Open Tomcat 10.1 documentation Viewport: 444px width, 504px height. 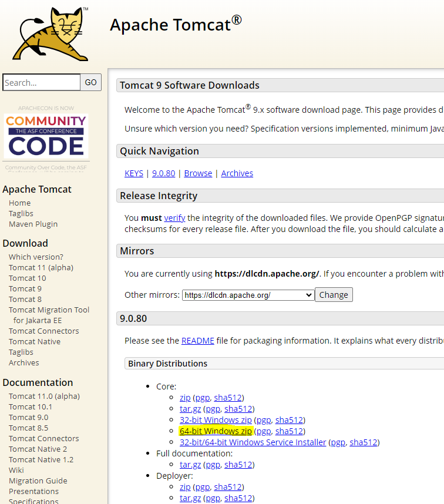(30, 407)
